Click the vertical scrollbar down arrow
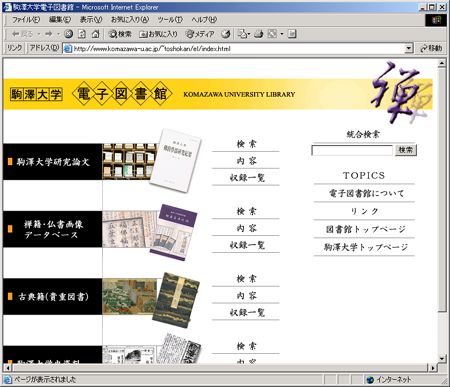450x387 pixels. (x=442, y=359)
